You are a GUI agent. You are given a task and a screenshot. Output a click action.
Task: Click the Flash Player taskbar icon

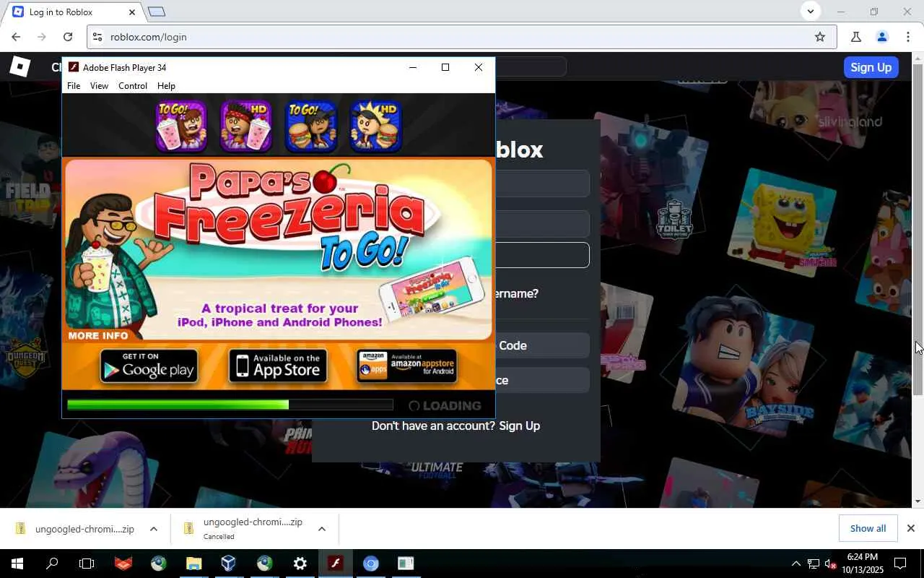tap(335, 564)
